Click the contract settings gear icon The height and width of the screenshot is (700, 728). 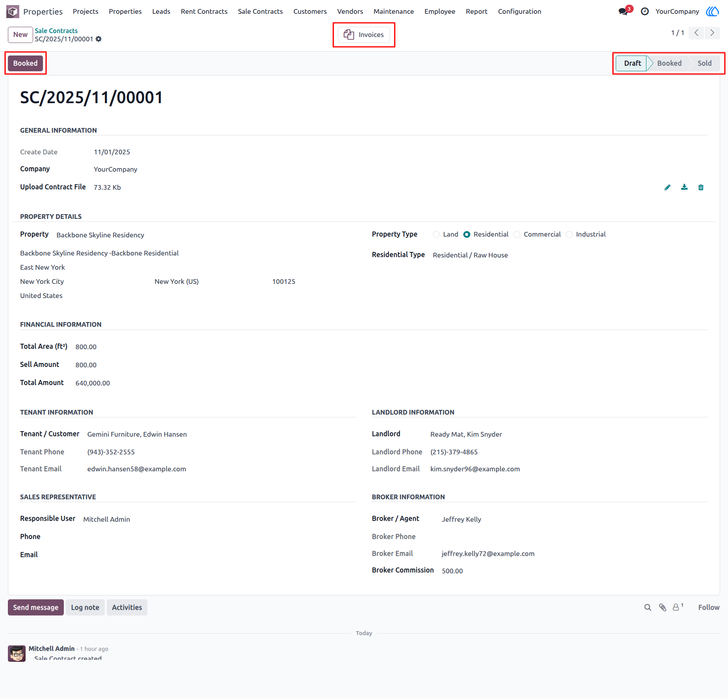[98, 39]
